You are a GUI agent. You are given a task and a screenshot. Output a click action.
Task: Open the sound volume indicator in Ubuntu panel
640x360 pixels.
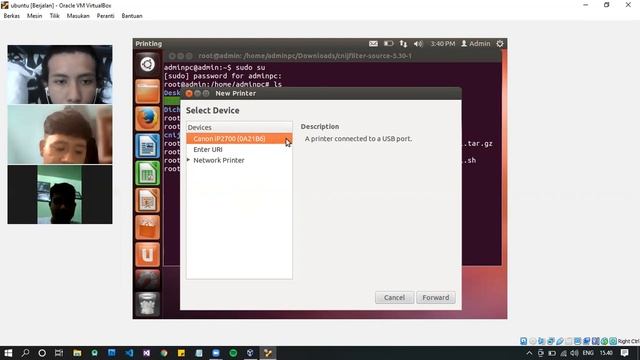418,44
